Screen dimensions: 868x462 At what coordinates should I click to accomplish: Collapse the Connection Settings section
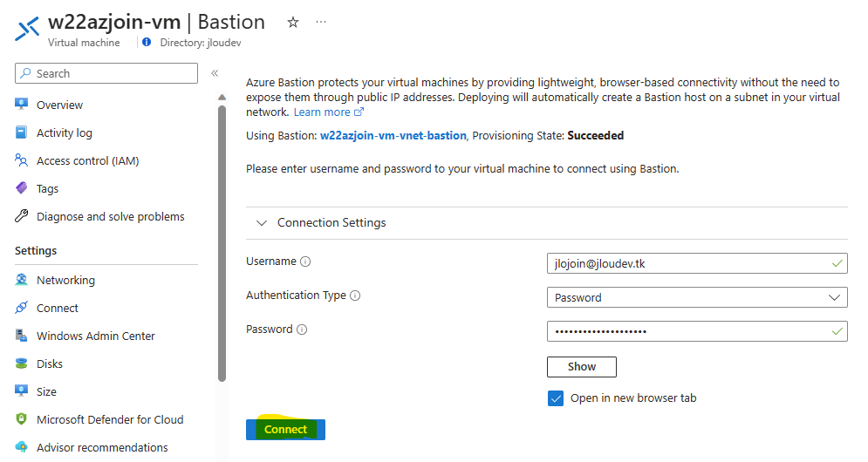pyautogui.click(x=262, y=222)
